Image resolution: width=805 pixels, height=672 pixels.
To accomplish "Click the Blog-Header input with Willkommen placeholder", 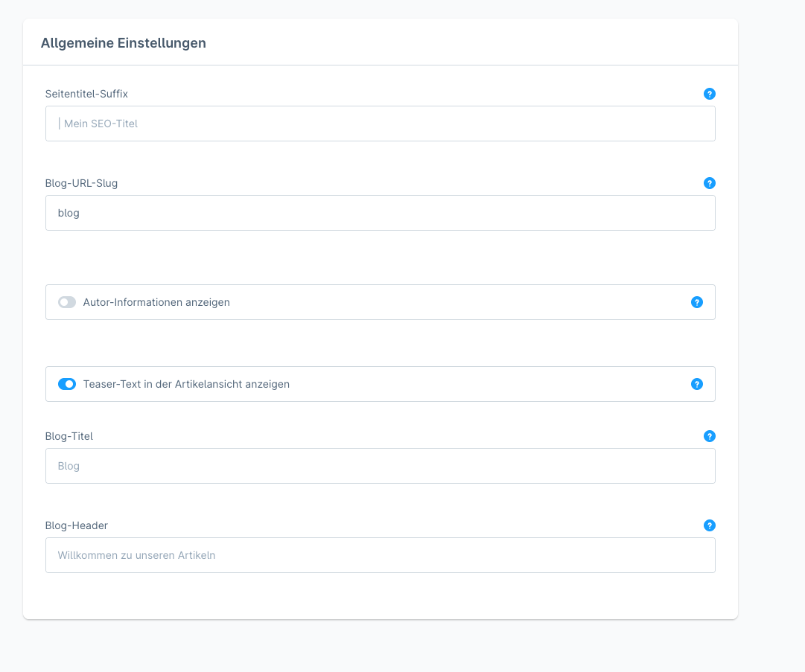I will coord(380,555).
